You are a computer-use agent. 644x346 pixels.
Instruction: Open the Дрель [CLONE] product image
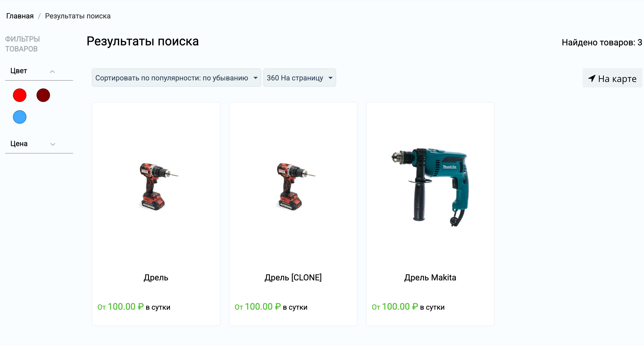(293, 186)
